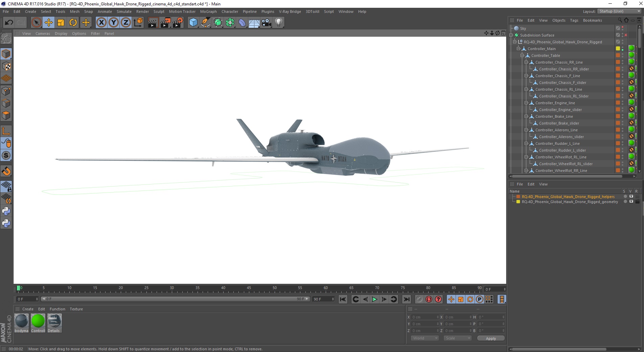644x352 pixels.
Task: Play the animation forward
Action: [374, 299]
